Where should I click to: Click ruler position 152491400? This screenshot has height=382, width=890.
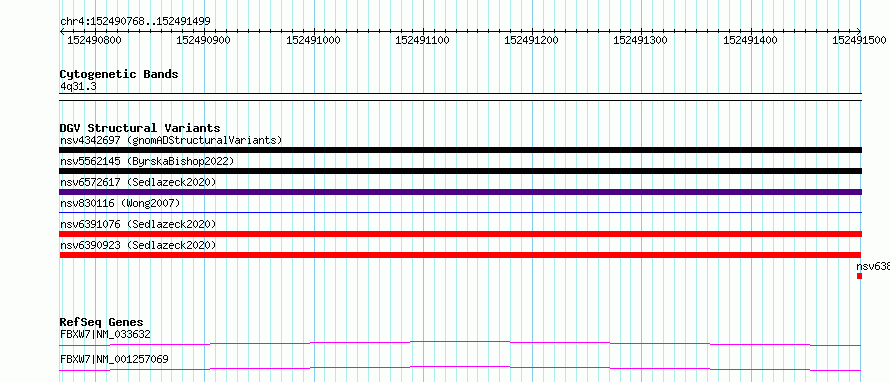(750, 40)
